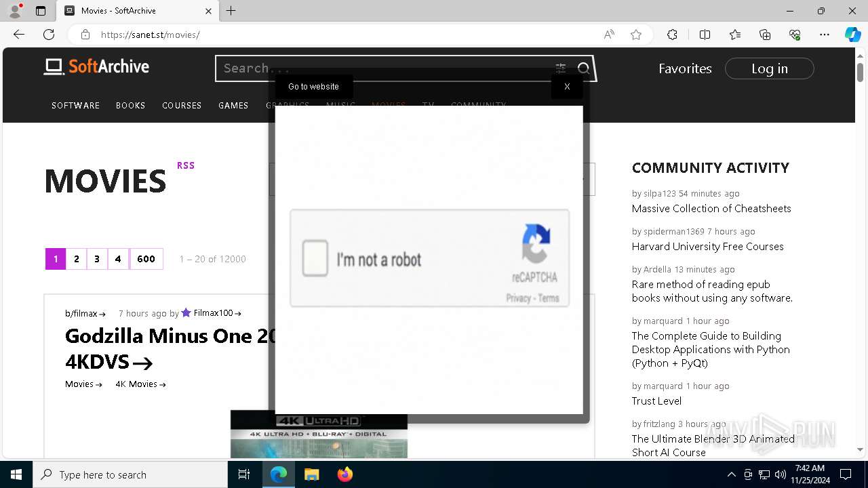Jump to pagination page 600
Viewport: 868px width, 488px height.
point(146,259)
